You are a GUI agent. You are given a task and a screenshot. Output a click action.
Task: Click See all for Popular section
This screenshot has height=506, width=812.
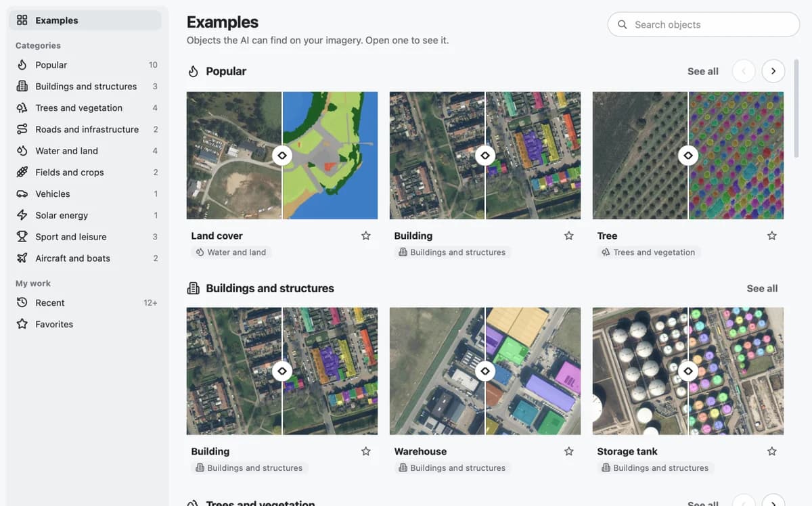pyautogui.click(x=703, y=71)
